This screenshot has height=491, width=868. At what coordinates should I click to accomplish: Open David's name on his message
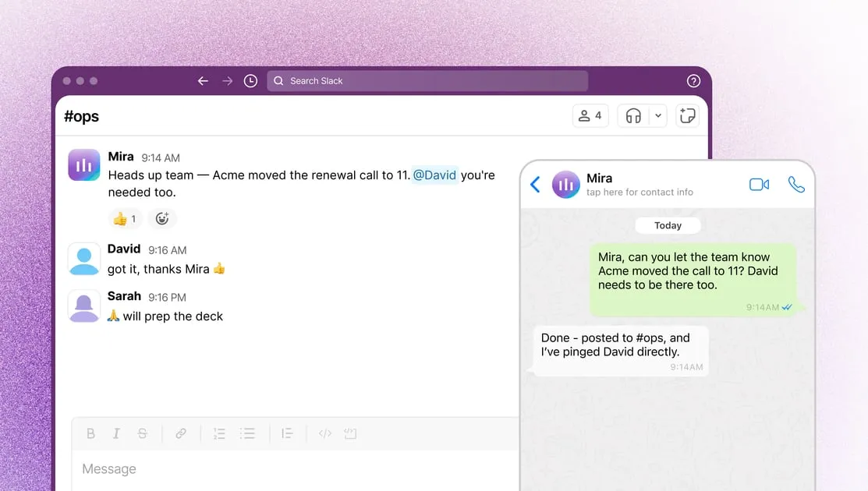click(124, 249)
